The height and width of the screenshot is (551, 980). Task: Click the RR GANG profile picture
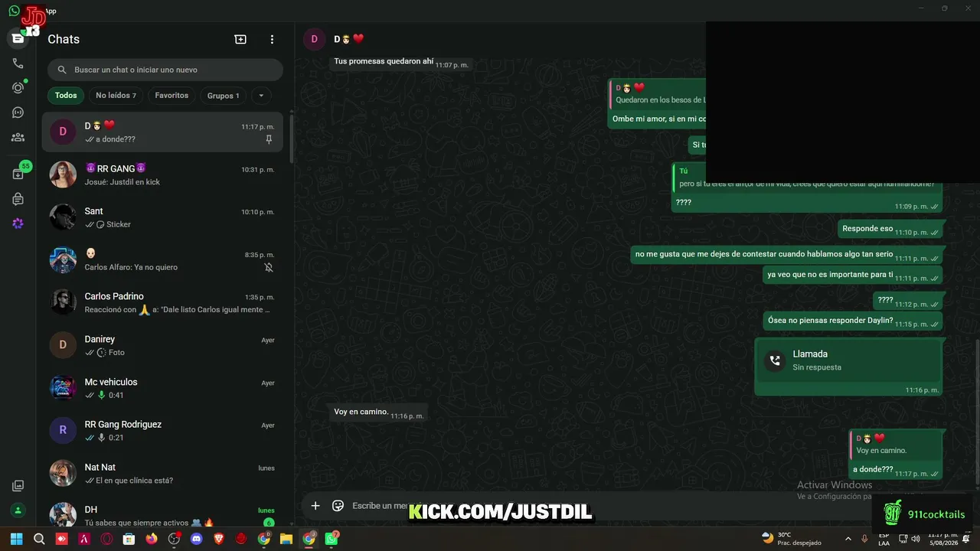point(63,174)
